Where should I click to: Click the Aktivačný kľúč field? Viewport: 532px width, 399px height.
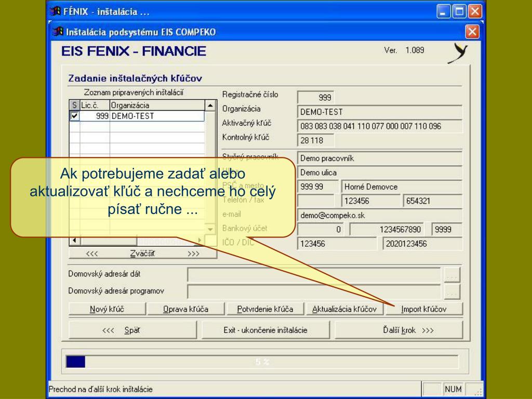pos(380,126)
